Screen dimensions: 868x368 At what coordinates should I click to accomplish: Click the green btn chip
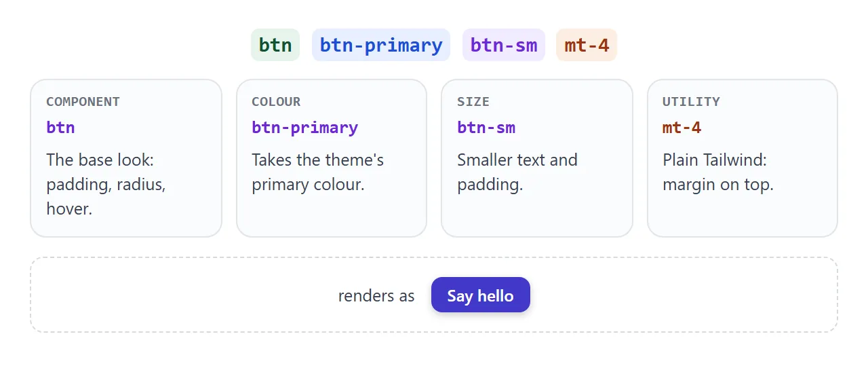coord(275,45)
